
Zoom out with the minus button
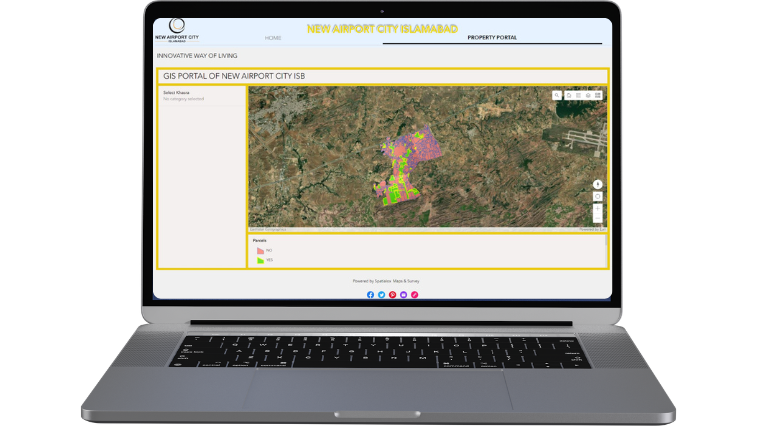click(x=598, y=218)
